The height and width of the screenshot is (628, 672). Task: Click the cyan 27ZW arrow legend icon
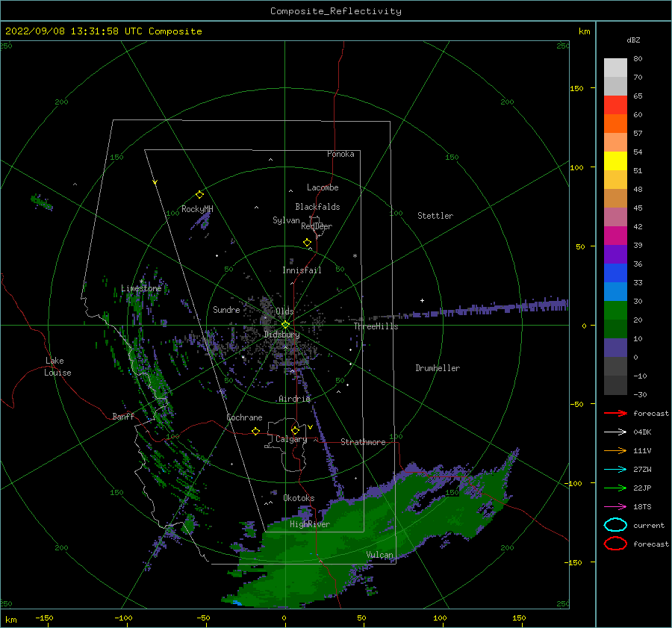pos(615,469)
